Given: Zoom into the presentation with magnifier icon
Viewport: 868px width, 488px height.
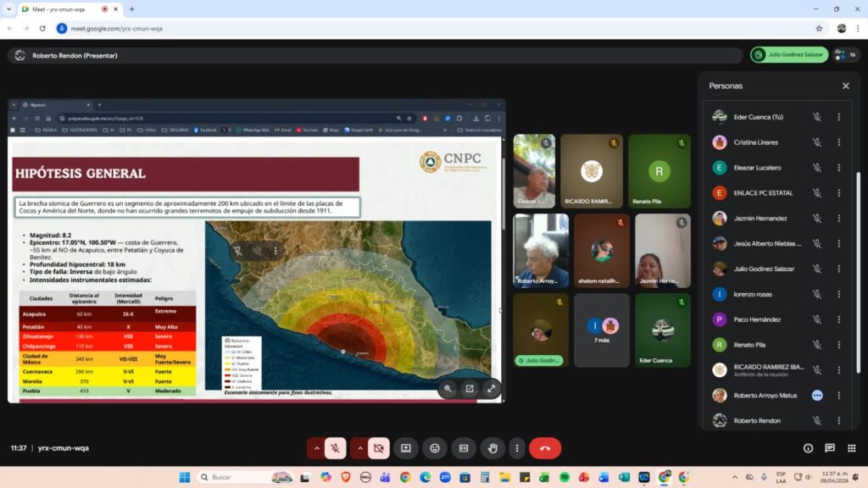Looking at the screenshot, I should 448,389.
